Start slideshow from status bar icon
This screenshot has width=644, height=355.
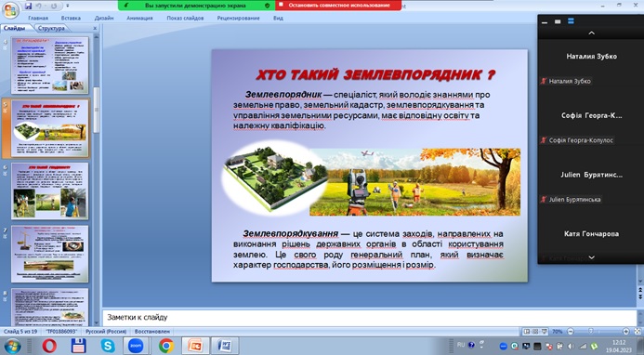point(545,331)
